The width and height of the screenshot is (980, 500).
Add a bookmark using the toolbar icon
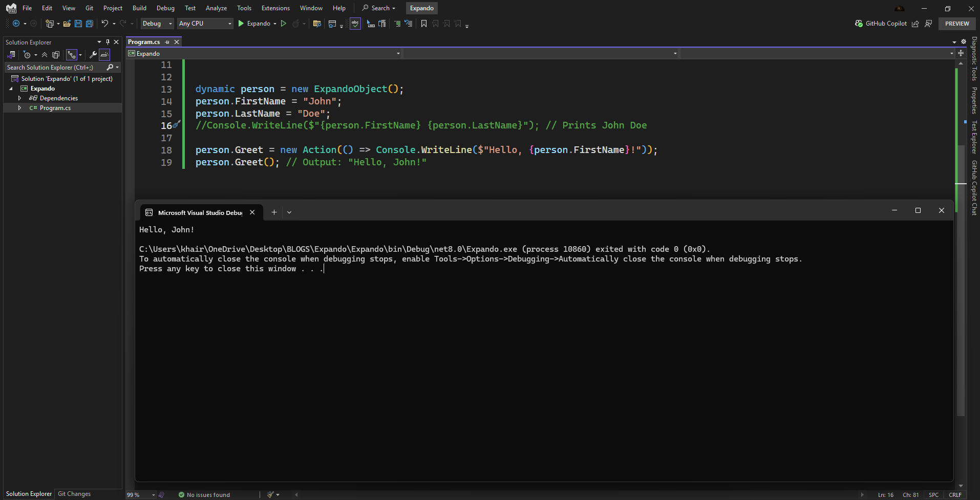tap(423, 24)
